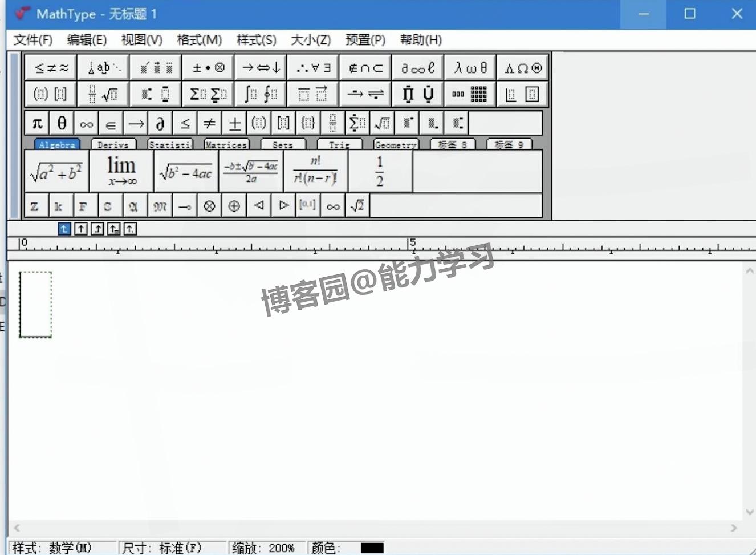Open the 格式(M) menu
Screen dimensions: 756x555
pyautogui.click(x=199, y=40)
